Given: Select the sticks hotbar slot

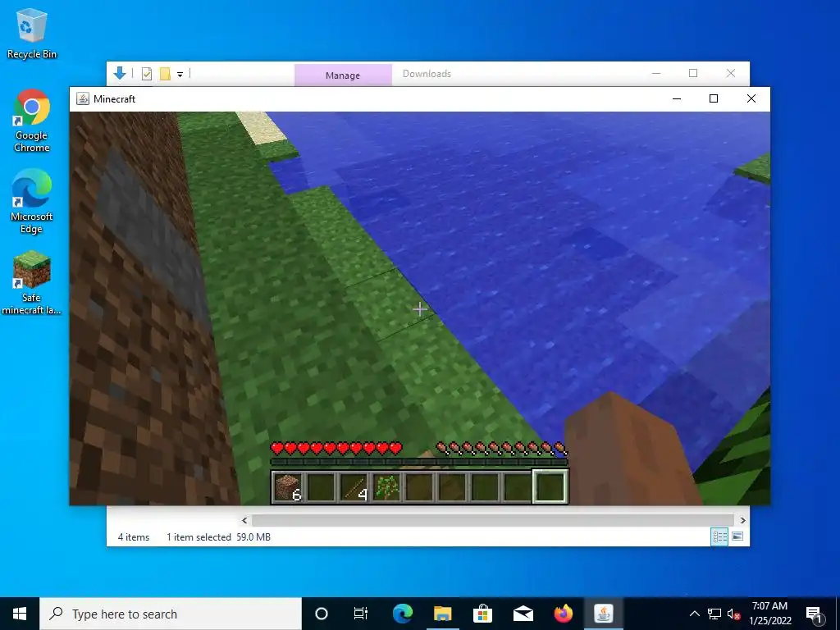Looking at the screenshot, I should click(354, 486).
